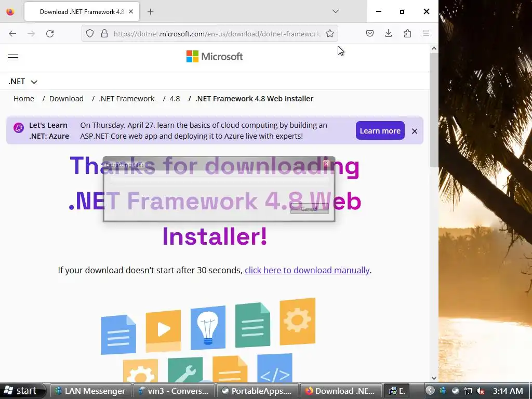Open the Firefox downloads panel
The image size is (532, 399).
(x=389, y=33)
